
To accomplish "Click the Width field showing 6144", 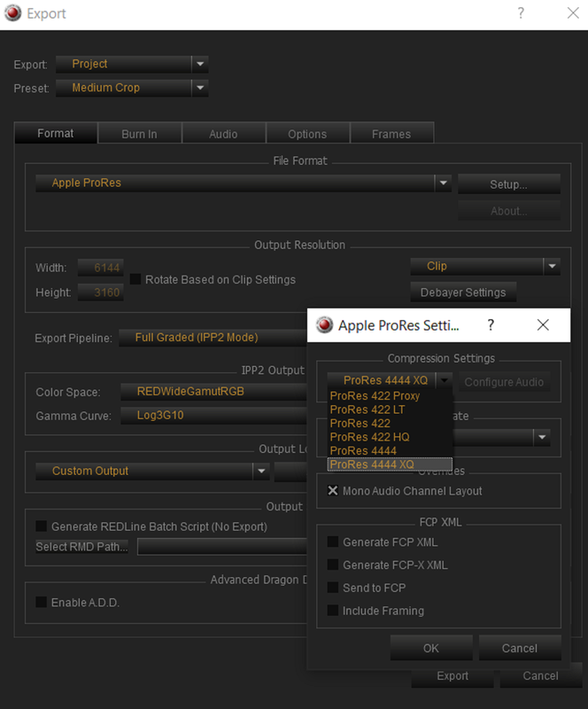I will (101, 268).
